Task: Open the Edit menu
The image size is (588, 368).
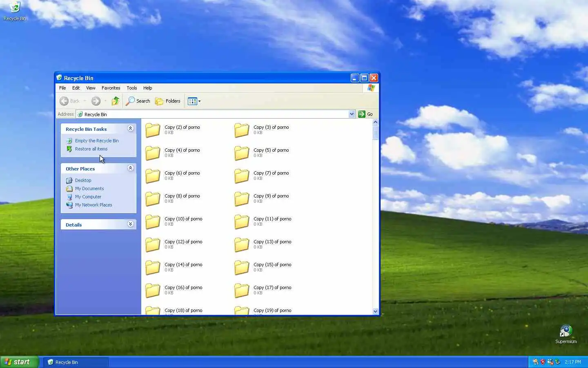Action: 76,88
